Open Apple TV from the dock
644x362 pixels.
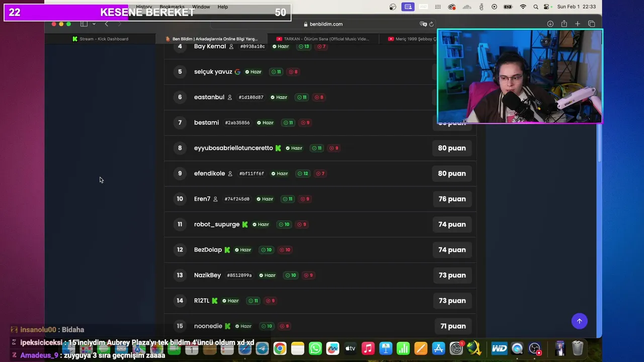coord(351,348)
